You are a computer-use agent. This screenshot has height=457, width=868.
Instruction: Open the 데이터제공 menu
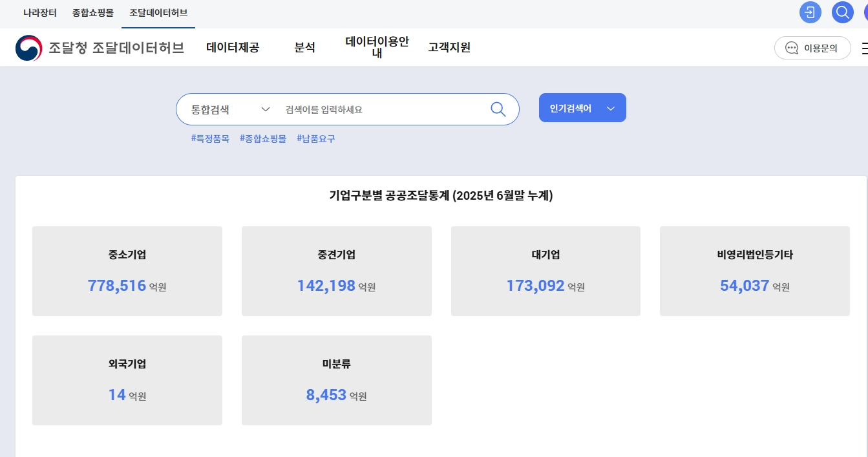(x=232, y=48)
